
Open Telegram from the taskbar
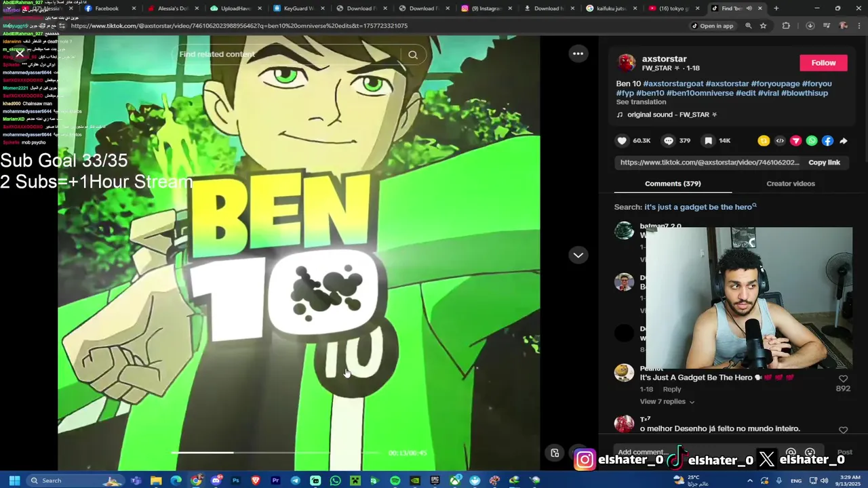296,481
